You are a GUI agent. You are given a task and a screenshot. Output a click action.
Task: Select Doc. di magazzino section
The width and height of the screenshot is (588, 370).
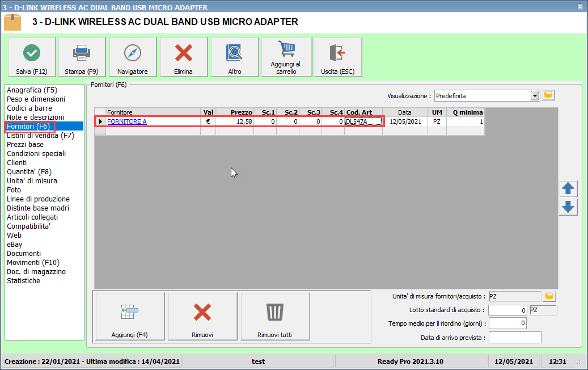point(36,272)
